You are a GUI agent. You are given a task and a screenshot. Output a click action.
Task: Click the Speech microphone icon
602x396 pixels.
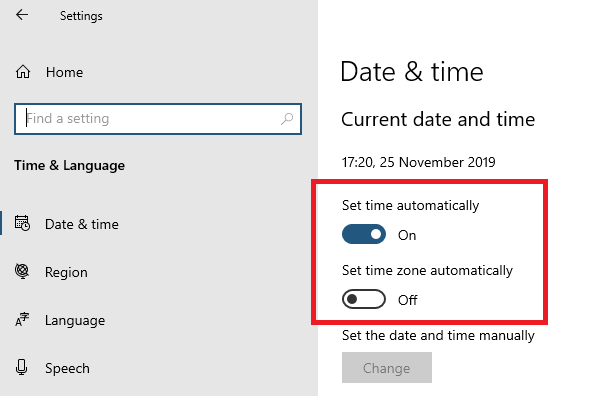[x=22, y=367]
